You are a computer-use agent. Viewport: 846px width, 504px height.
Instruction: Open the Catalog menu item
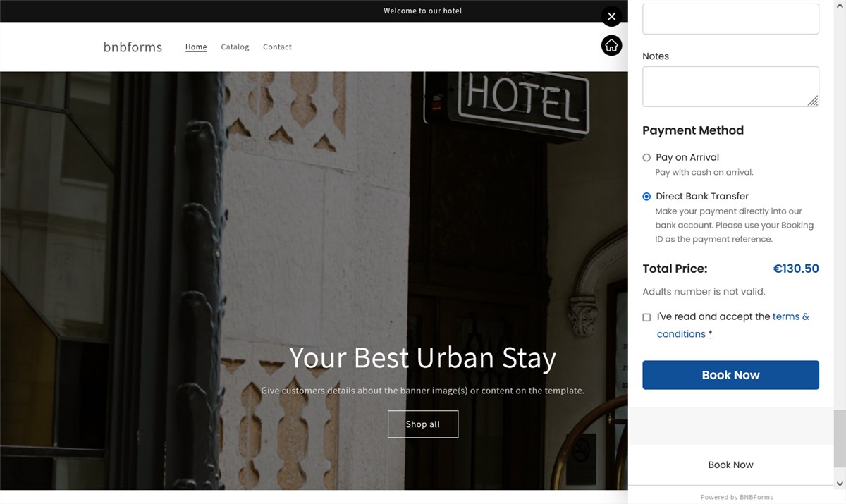pos(235,47)
